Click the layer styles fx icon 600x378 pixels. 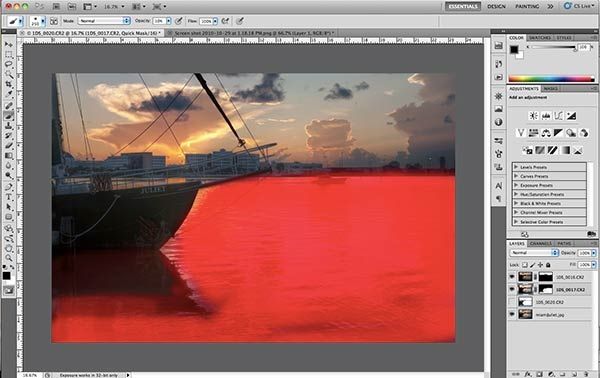pyautogui.click(x=528, y=374)
